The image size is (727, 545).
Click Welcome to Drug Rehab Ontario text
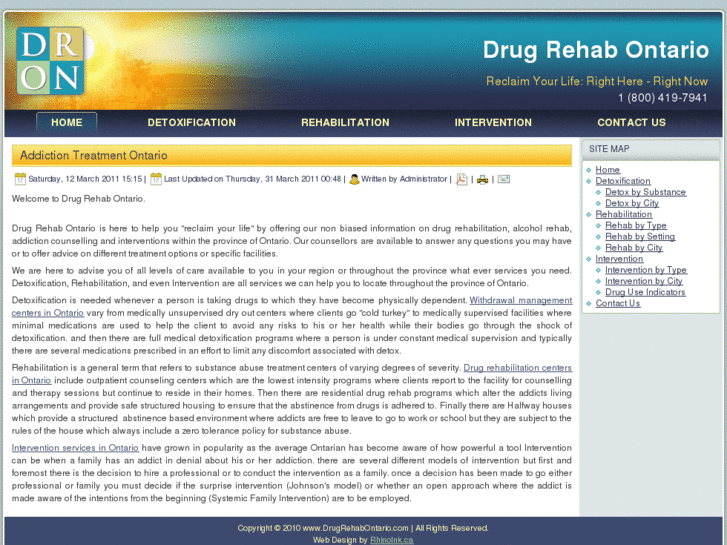pos(78,199)
